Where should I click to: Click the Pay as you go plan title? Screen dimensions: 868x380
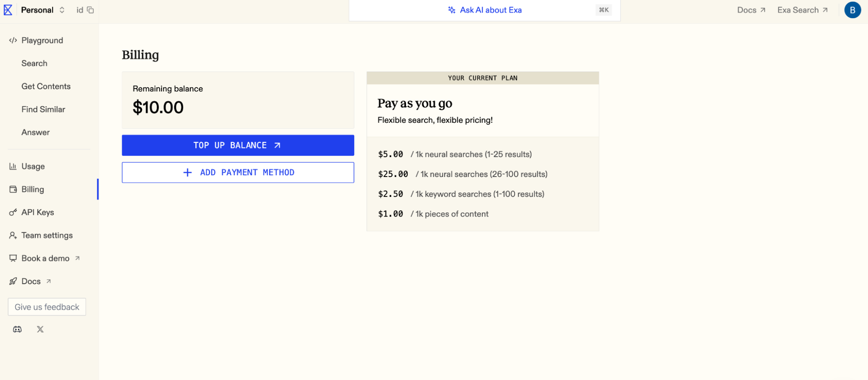point(415,103)
